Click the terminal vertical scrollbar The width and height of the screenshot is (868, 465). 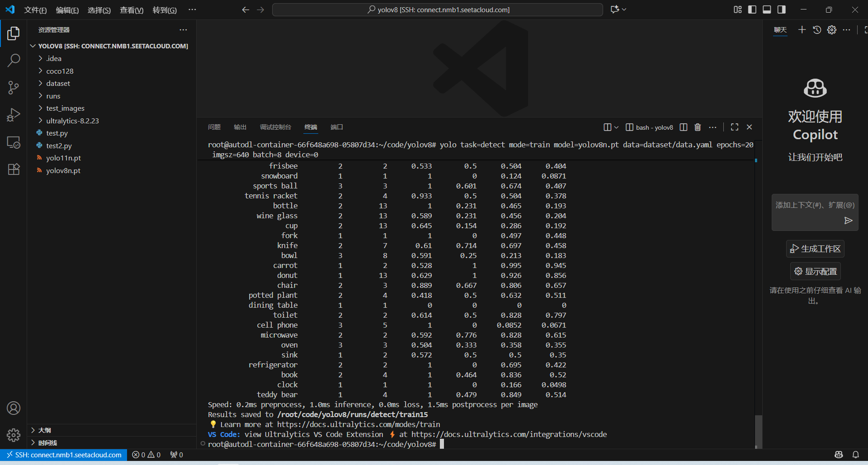[758, 430]
